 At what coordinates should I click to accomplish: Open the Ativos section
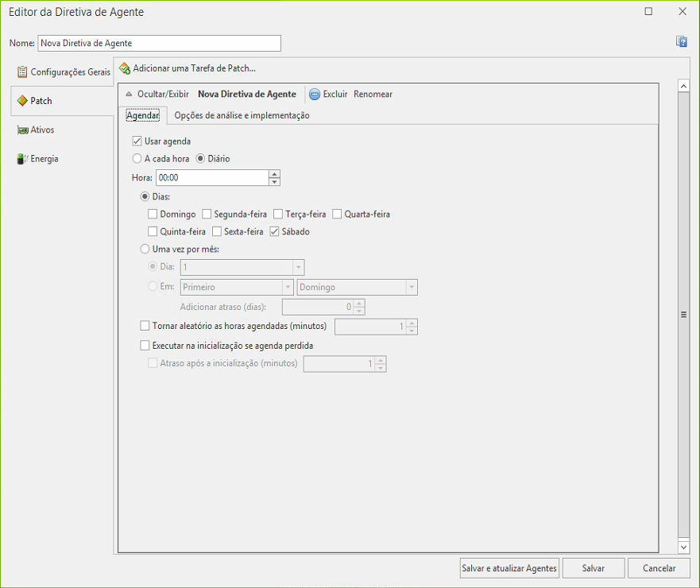(36, 130)
